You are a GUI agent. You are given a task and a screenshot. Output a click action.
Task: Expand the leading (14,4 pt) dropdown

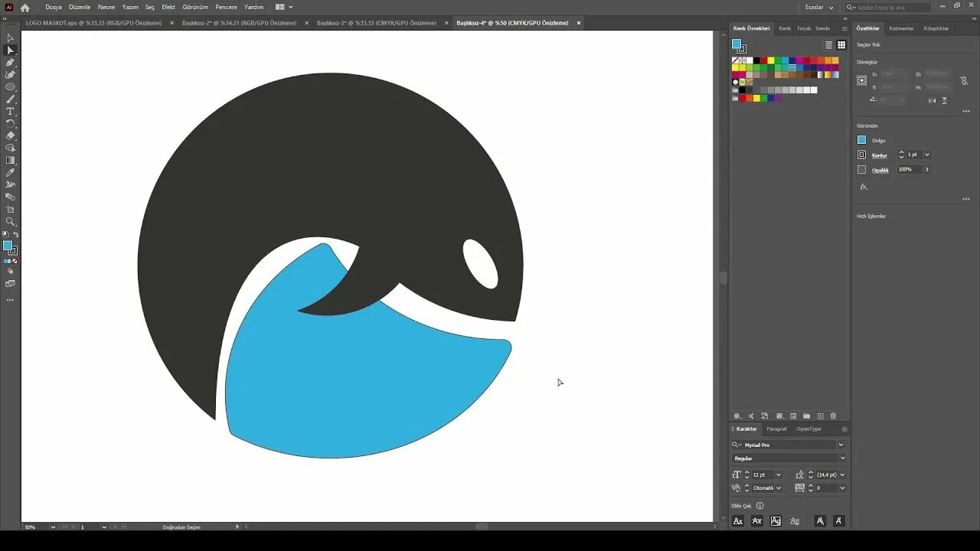coord(842,474)
